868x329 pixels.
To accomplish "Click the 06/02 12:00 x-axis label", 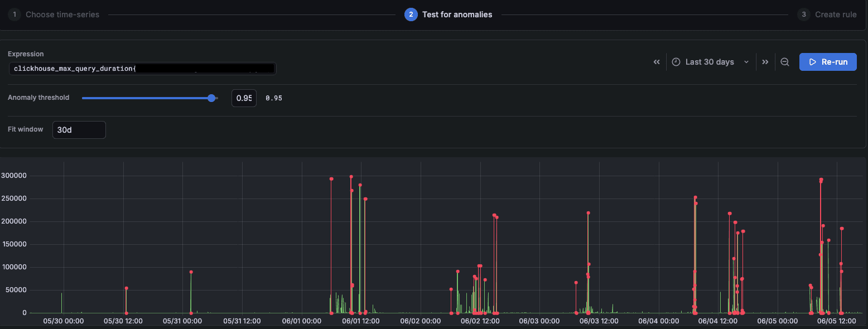I will (x=480, y=321).
